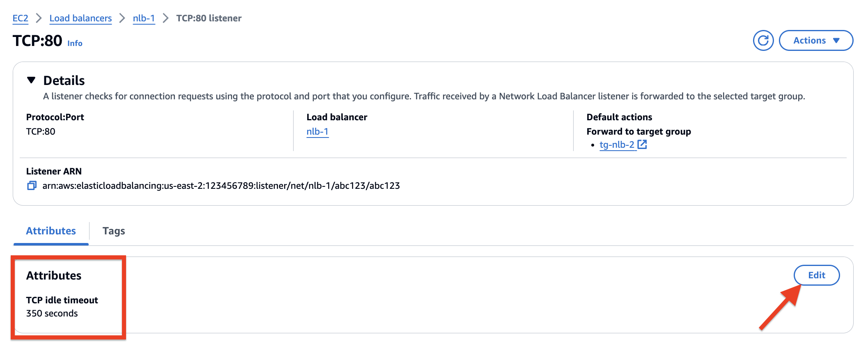This screenshot has height=353, width=868.
Task: Open the tg-nlb-2 target group link
Action: click(x=617, y=145)
